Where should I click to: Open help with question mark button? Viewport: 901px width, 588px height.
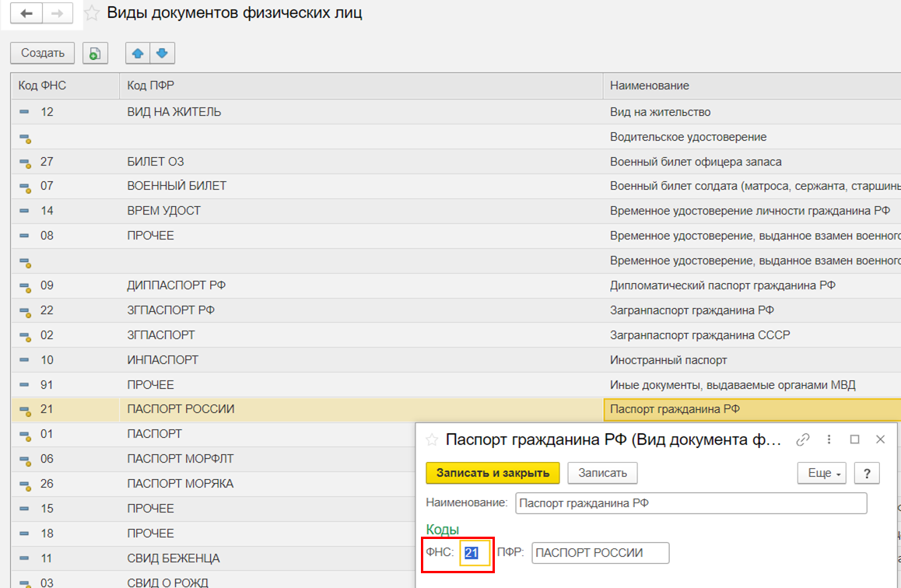click(x=866, y=473)
